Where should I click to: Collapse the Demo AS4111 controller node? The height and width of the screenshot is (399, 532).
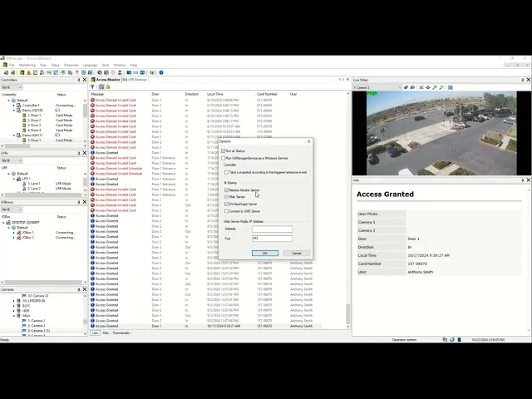pos(14,135)
